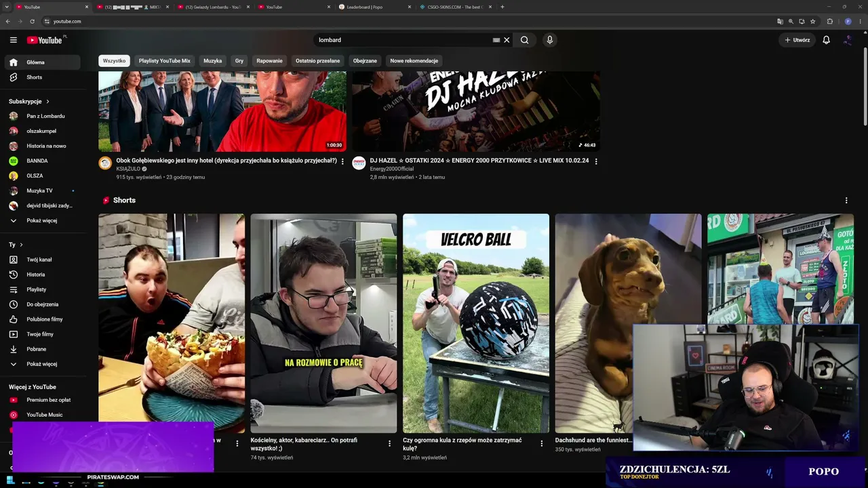This screenshot has height=488, width=868.
Task: Open options menu for Gołębiewski video
Action: [x=342, y=161]
